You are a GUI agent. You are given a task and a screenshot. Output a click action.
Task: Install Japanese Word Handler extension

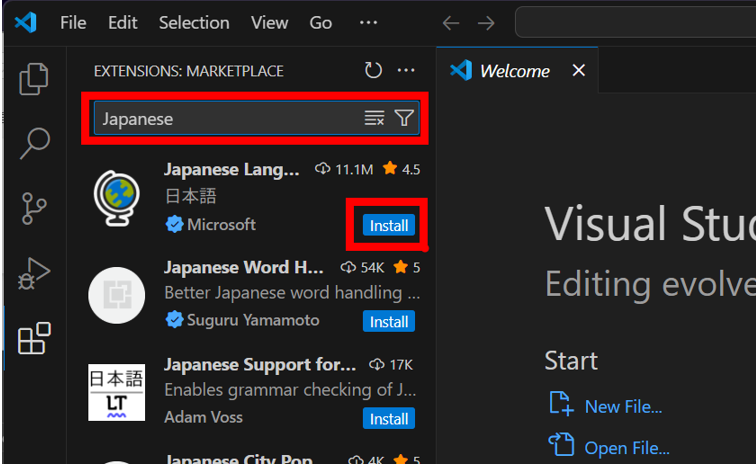click(x=389, y=321)
